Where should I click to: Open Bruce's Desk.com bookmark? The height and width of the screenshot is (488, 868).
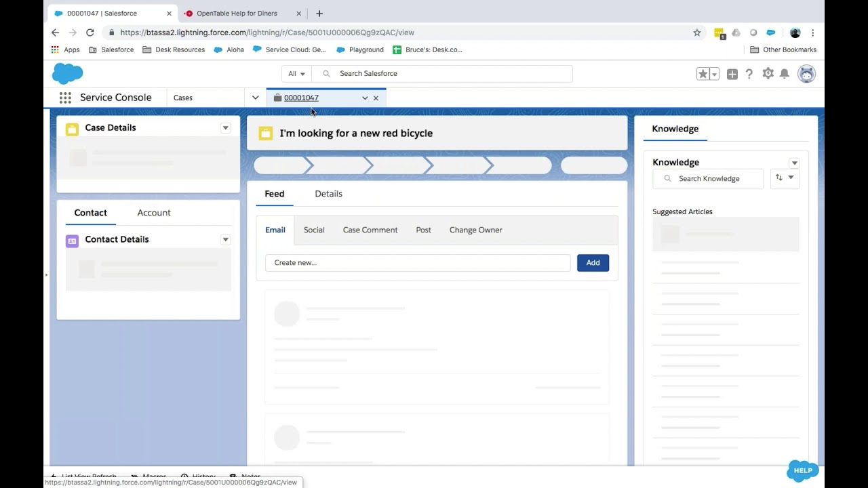428,49
